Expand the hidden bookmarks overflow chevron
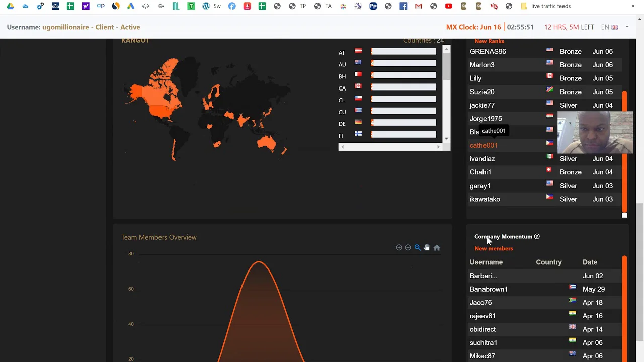 point(633,6)
